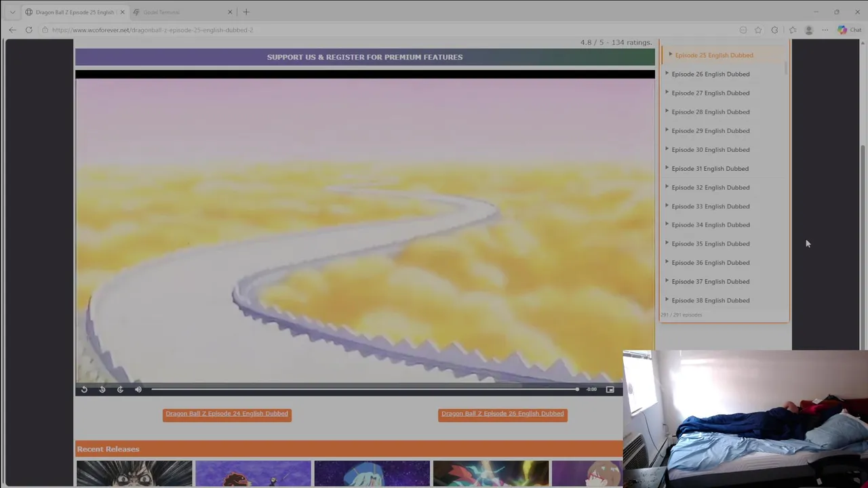The height and width of the screenshot is (488, 868).
Task: Toggle picture-in-picture on the video player
Action: 610,389
